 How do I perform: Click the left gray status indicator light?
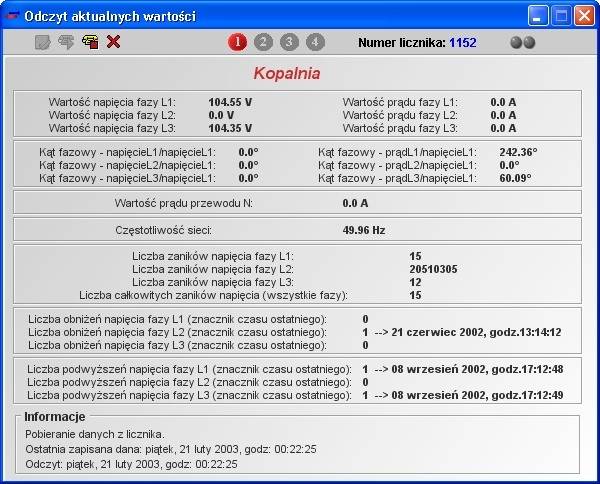pos(516,43)
